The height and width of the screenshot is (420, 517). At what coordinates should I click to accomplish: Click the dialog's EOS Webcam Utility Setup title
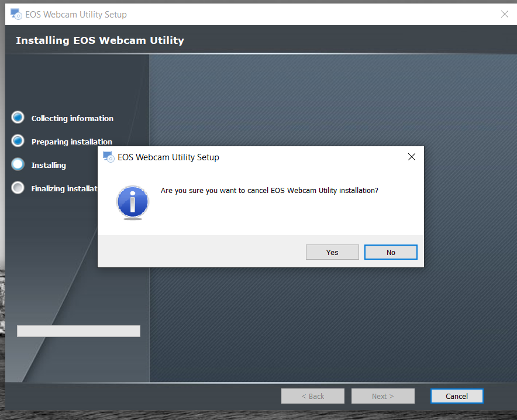[168, 157]
